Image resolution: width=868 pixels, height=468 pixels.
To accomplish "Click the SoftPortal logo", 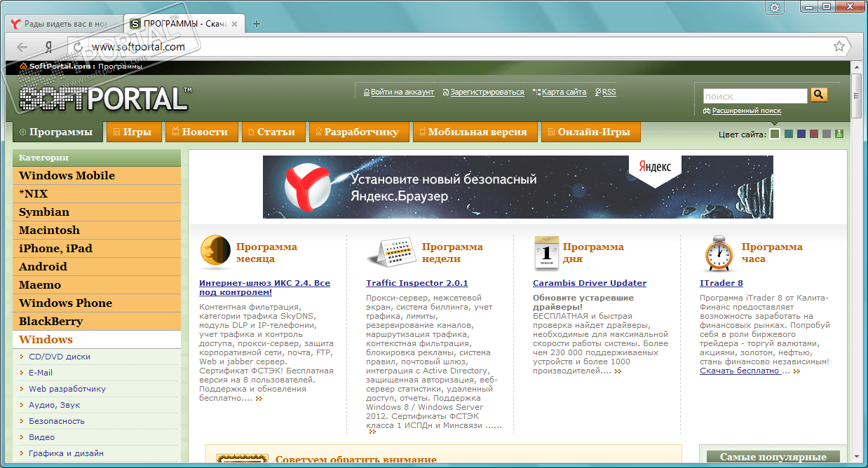I will pyautogui.click(x=106, y=98).
